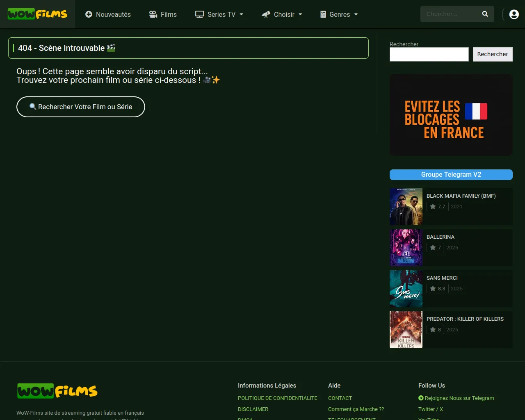
Task: Click the WowFilms logo in footer
Action: (57, 391)
